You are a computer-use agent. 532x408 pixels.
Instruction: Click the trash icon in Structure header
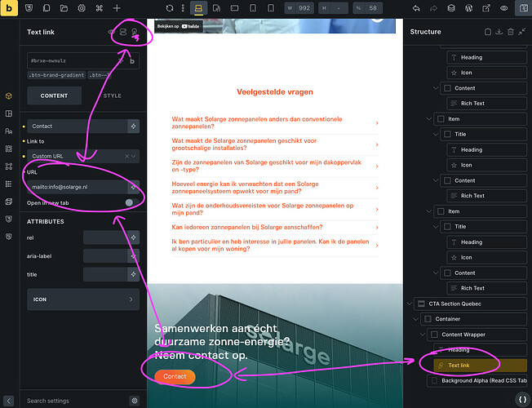(x=510, y=32)
